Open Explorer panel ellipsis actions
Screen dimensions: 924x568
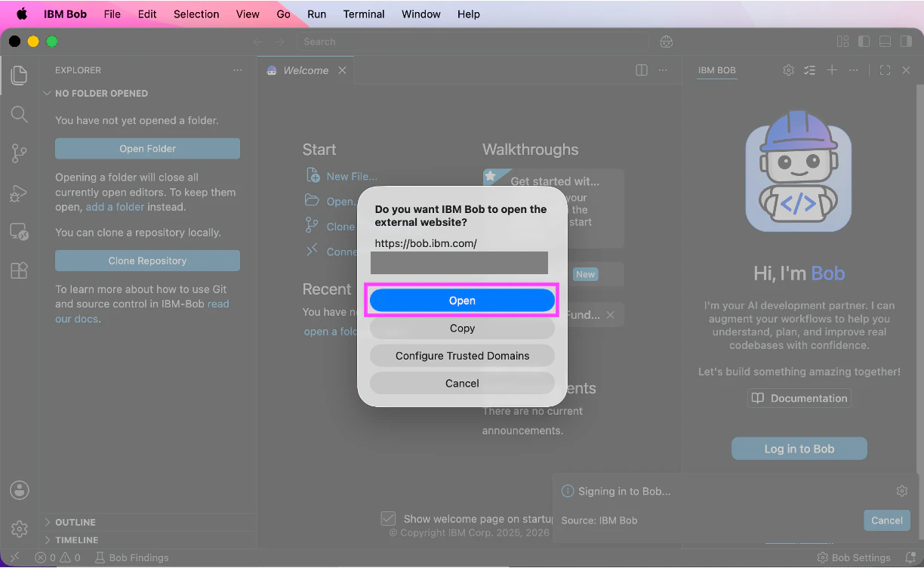(x=238, y=70)
